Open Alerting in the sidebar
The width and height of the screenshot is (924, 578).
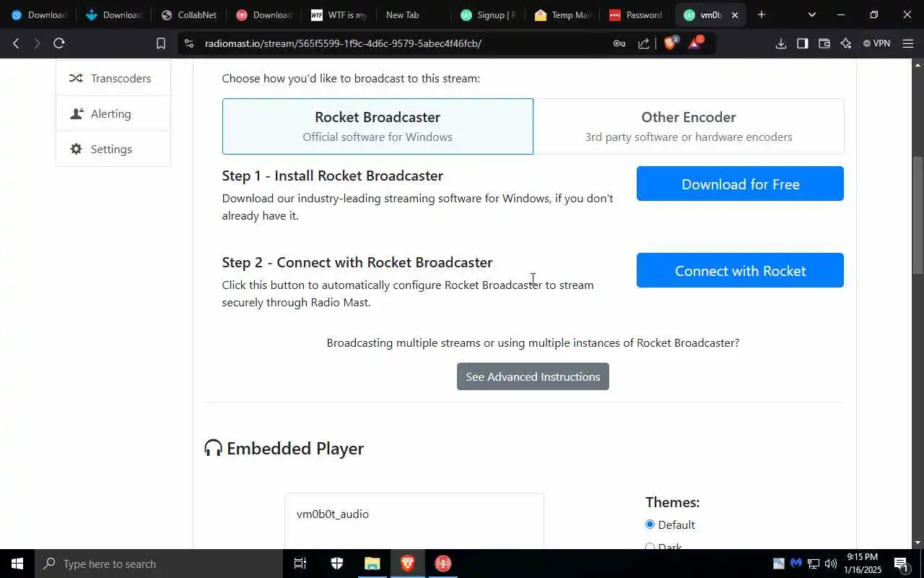coord(113,113)
